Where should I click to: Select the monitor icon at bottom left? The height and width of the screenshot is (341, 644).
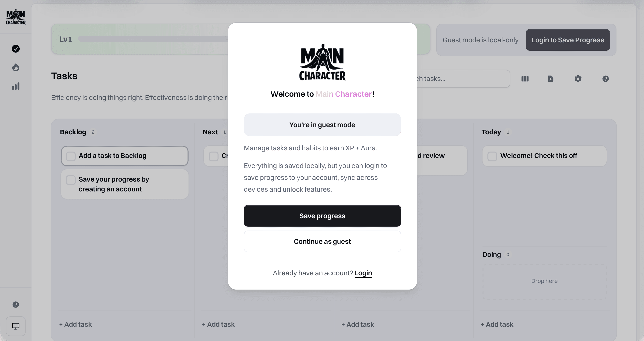[x=15, y=326]
